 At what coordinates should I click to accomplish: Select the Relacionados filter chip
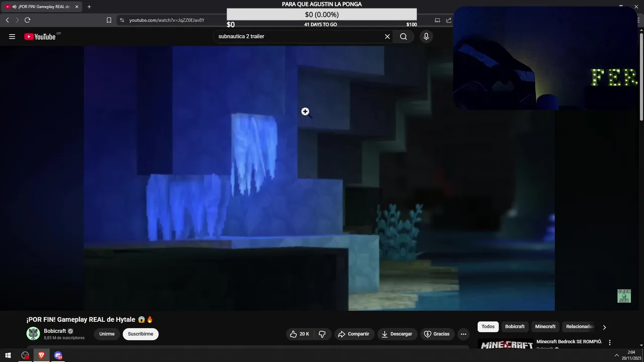click(579, 327)
